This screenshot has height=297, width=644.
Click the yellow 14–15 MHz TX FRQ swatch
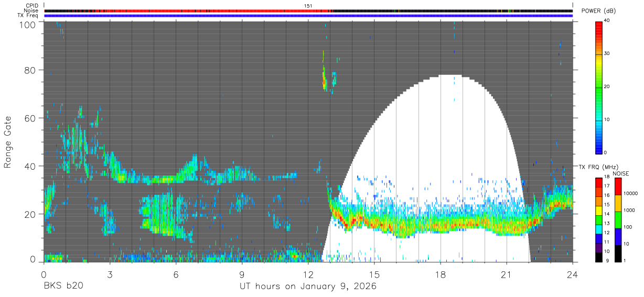point(599,210)
